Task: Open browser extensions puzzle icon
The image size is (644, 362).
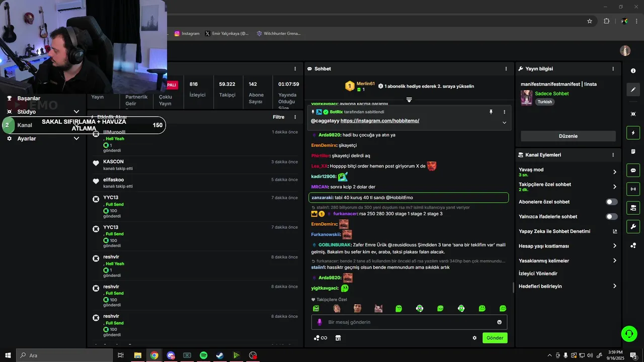Action: (606, 21)
